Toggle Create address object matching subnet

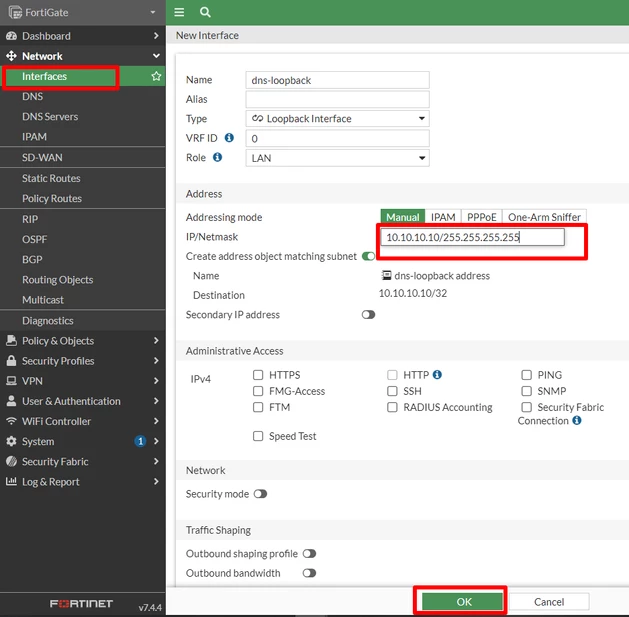point(368,256)
